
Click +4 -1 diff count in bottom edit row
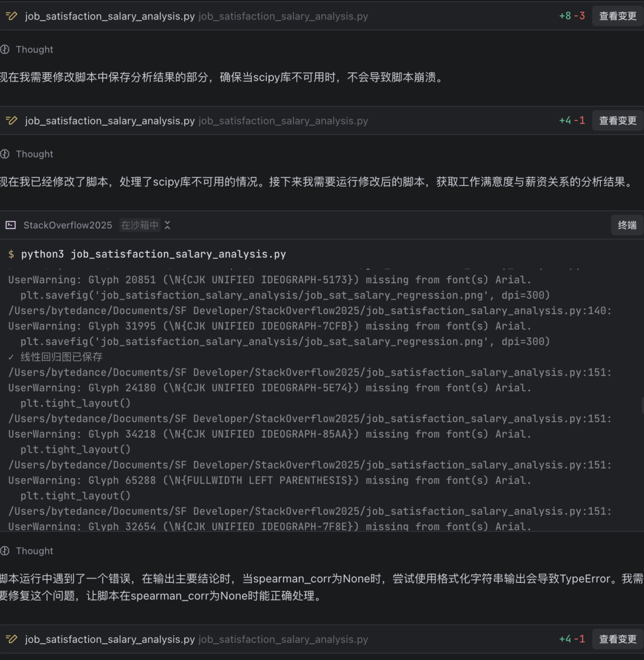click(x=572, y=639)
